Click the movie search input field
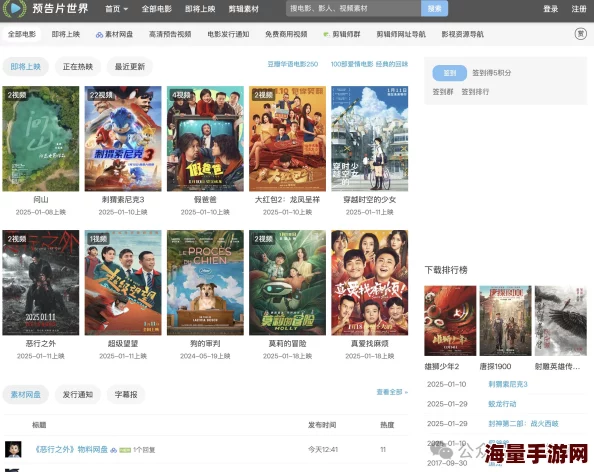Screen dimensions: 594x472 click(353, 8)
